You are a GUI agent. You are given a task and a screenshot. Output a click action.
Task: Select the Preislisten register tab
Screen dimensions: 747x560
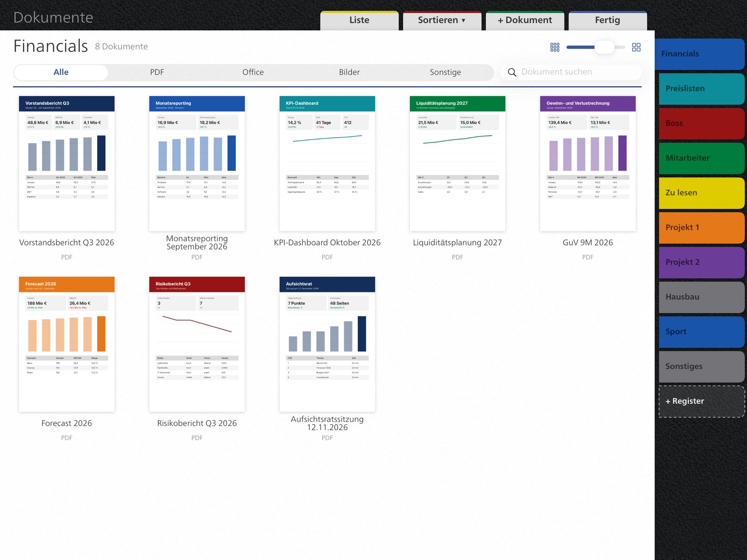[x=702, y=89]
